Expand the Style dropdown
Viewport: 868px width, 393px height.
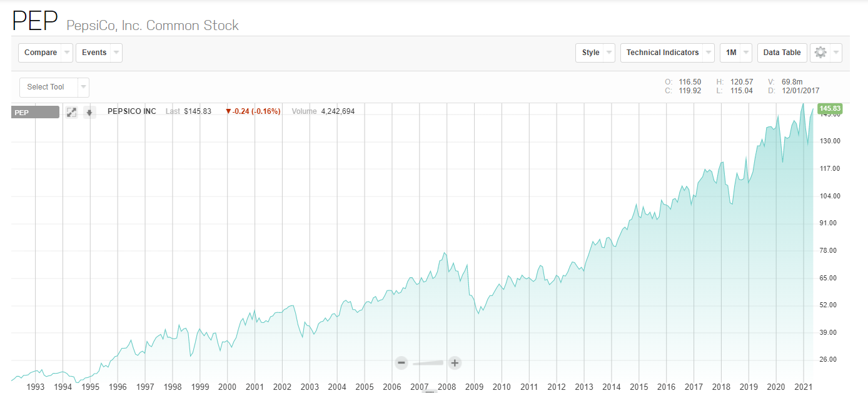pyautogui.click(x=595, y=53)
